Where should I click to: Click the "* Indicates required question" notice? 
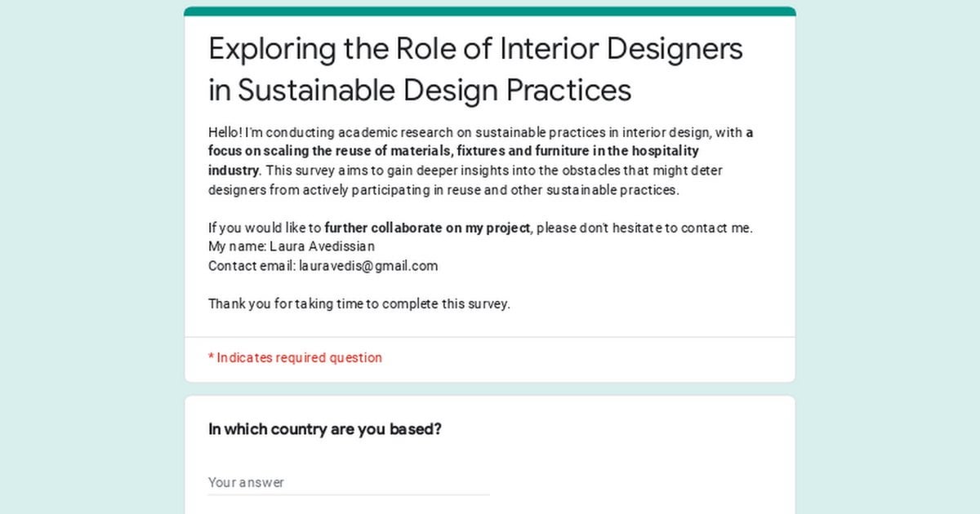[x=295, y=357]
